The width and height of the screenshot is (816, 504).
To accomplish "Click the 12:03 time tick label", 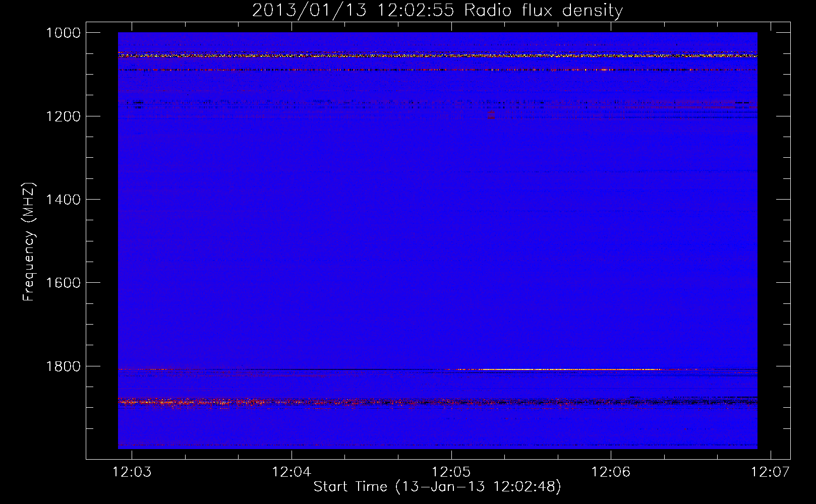I will pos(132,472).
